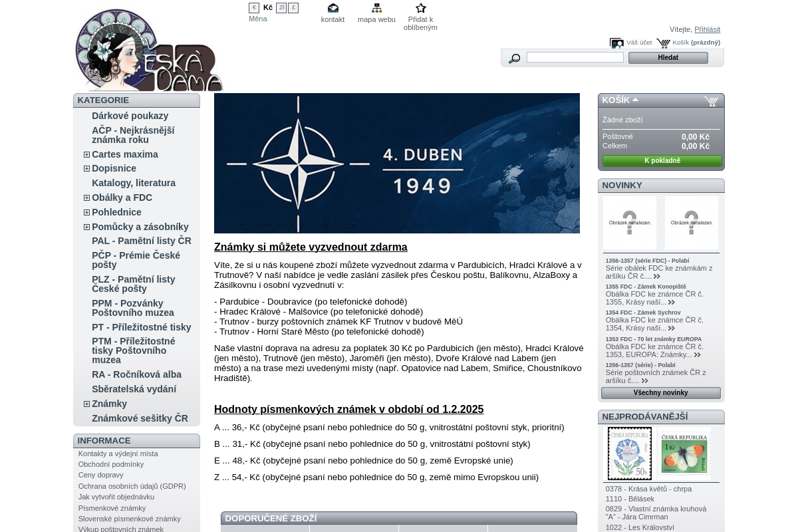
Task: Expand the Cartes maxima category
Action: pyautogui.click(x=86, y=155)
